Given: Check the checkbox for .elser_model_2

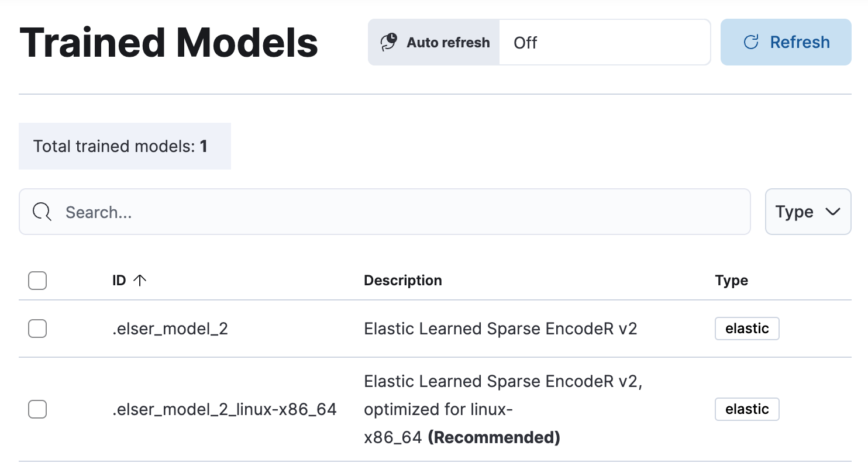Looking at the screenshot, I should pyautogui.click(x=37, y=329).
